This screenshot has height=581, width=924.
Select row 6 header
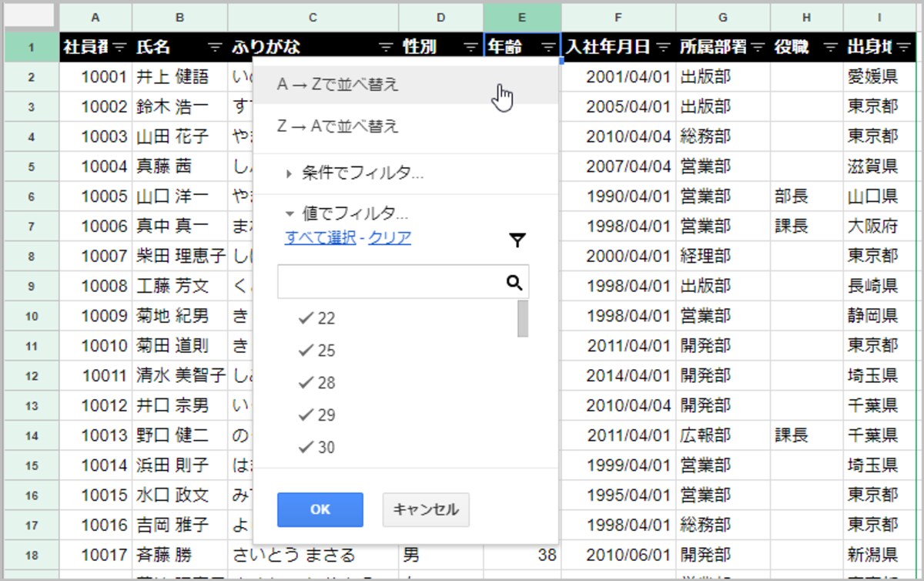pos(32,196)
